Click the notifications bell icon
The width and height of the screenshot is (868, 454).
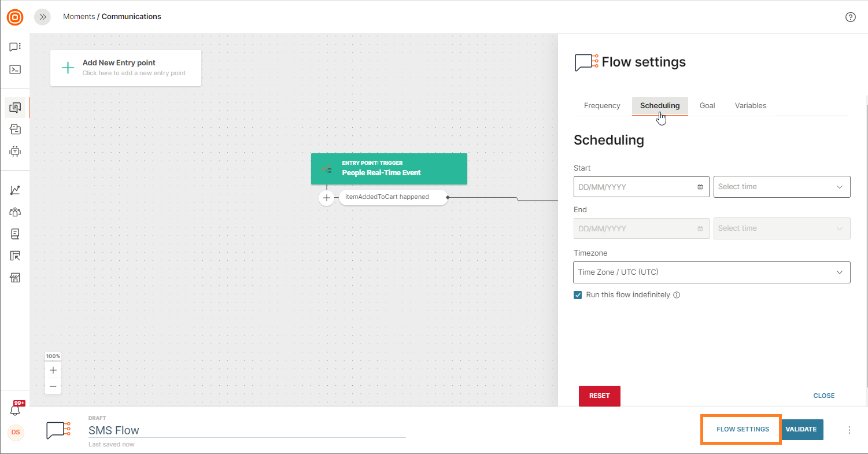click(x=15, y=409)
